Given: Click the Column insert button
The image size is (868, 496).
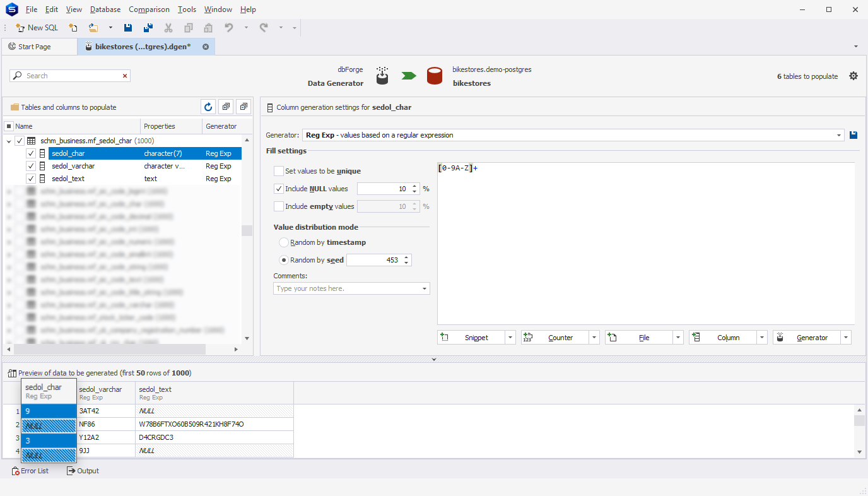Looking at the screenshot, I should pos(723,338).
